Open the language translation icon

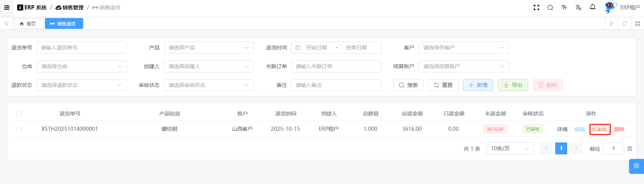[x=578, y=7]
